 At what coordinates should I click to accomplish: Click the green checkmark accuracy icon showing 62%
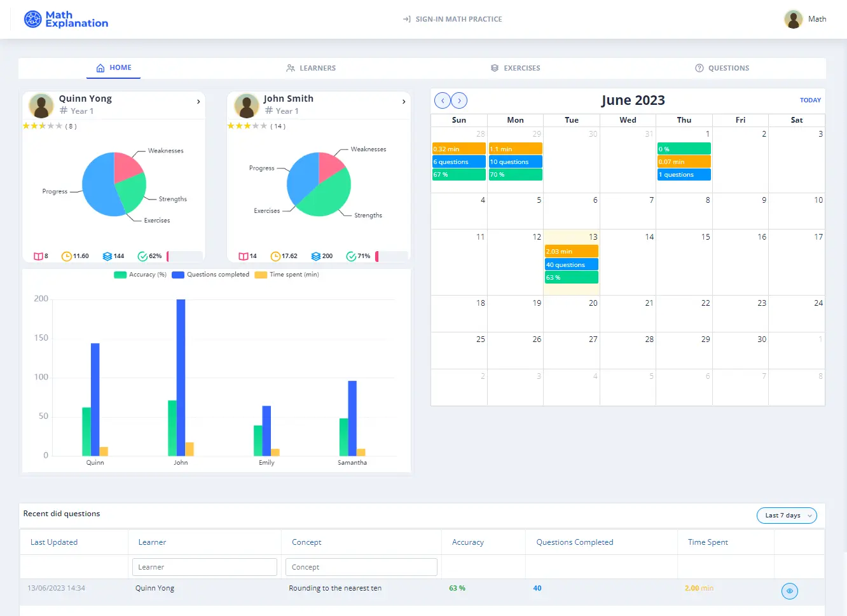[x=141, y=256]
